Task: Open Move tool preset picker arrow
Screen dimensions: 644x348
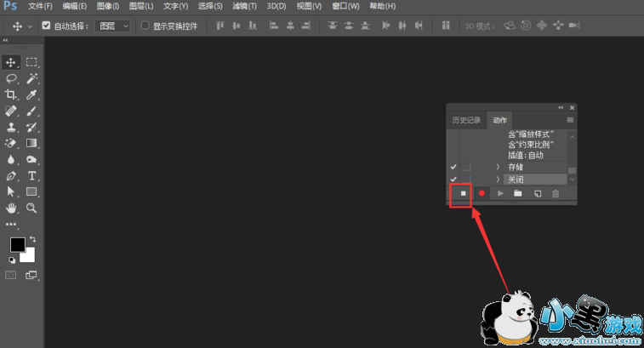Action: [30, 26]
